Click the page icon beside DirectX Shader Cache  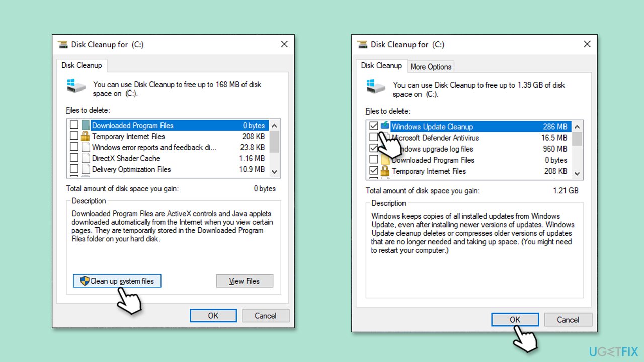point(85,158)
